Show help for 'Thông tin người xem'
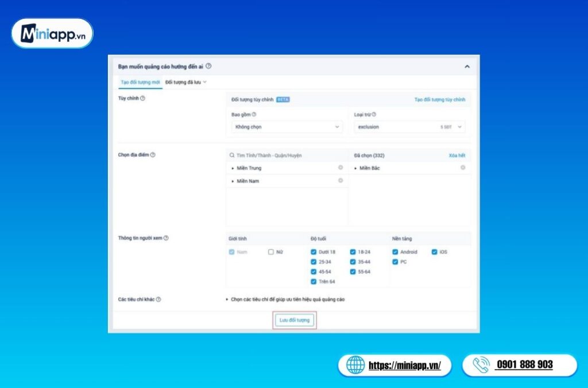This screenshot has height=388, width=588. coord(166,238)
